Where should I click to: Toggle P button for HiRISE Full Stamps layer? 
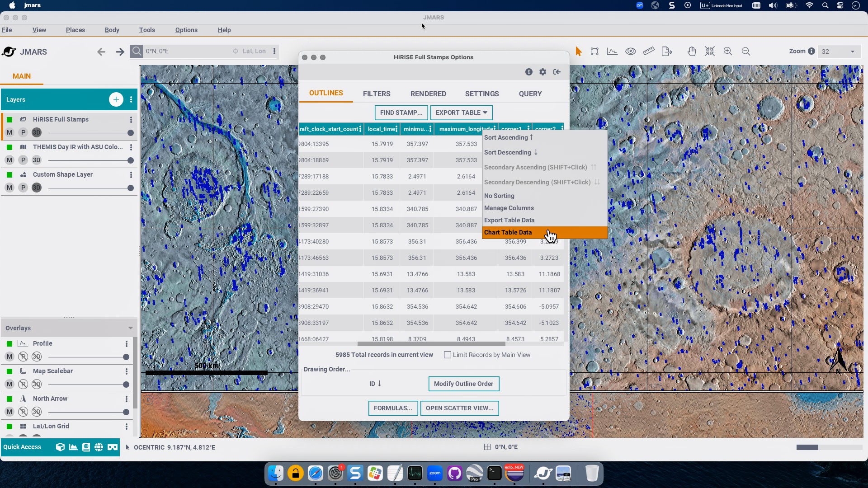[x=23, y=133]
